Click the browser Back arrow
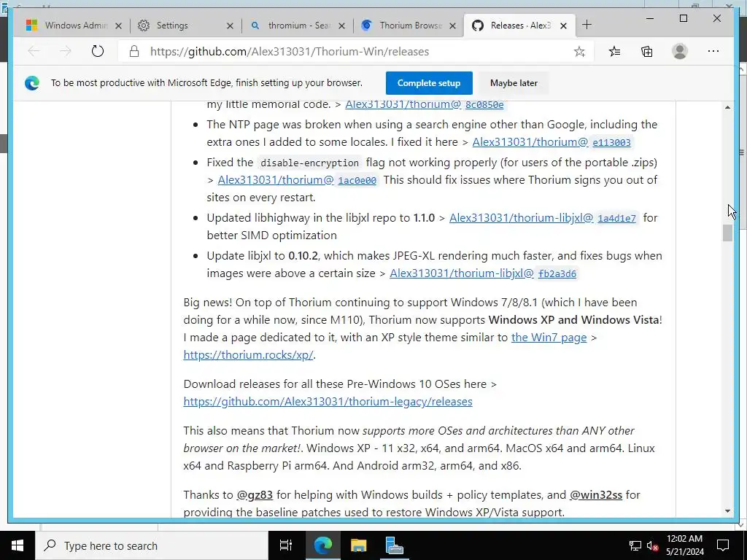The image size is (747, 560). (34, 52)
